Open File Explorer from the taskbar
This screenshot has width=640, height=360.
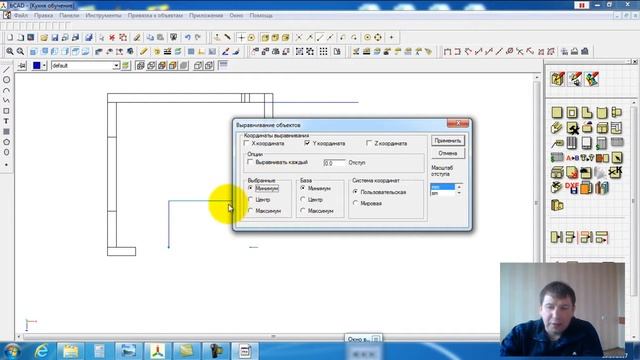[x=70, y=351]
